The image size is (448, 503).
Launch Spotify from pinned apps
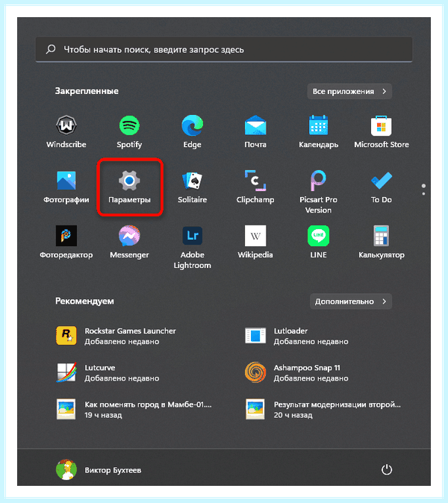tap(129, 132)
